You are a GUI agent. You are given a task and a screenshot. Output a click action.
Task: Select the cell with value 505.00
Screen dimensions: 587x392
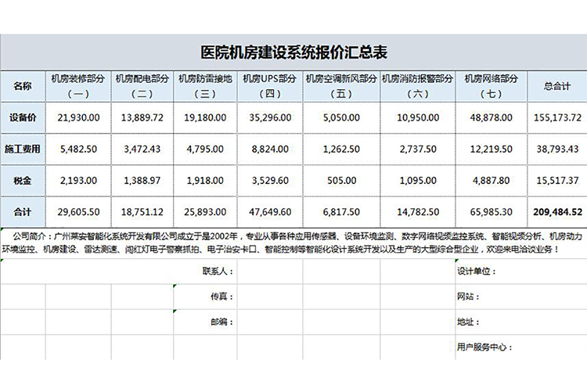(x=340, y=180)
